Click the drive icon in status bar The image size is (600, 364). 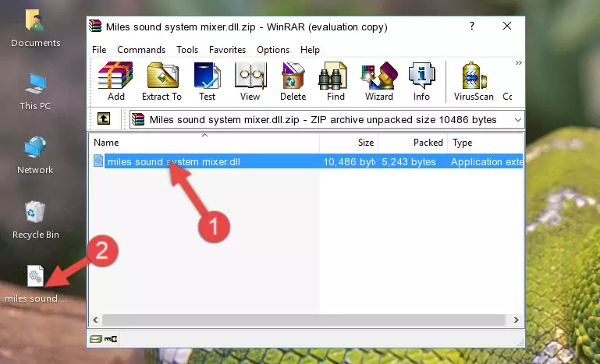coord(96,339)
